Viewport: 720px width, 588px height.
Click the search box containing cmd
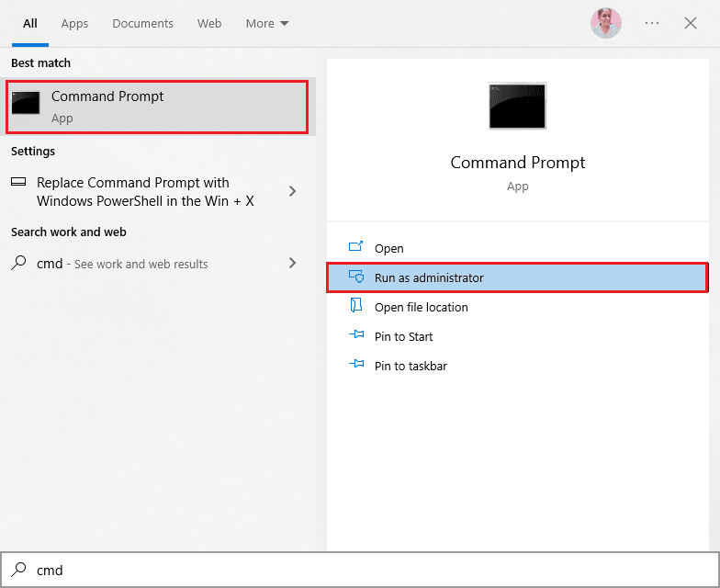360,570
